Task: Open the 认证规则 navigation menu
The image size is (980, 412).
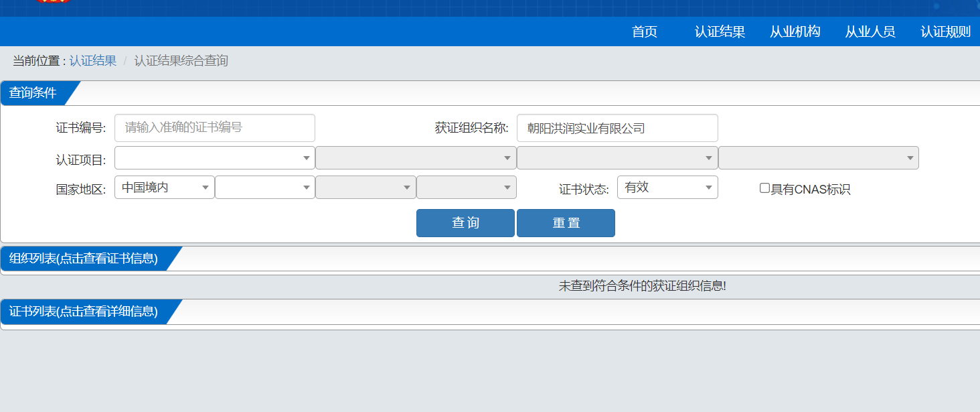Action: coord(945,31)
